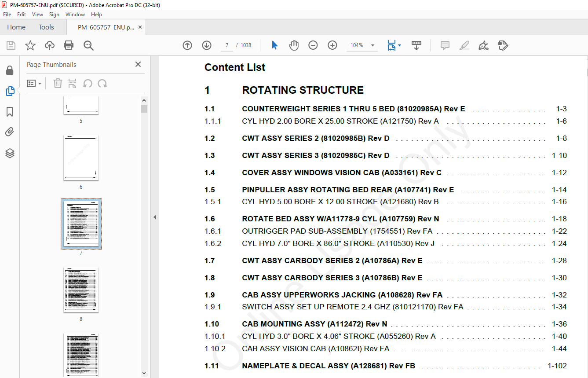Go to the next page arrow

point(207,45)
